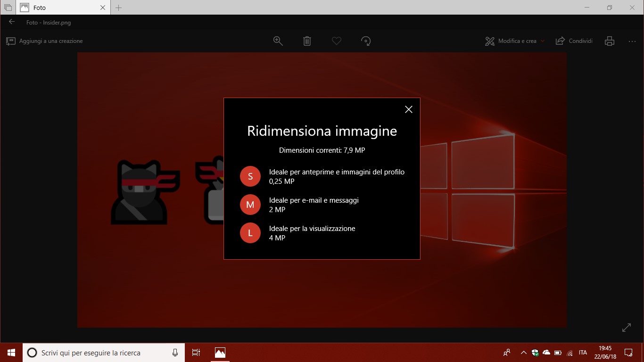Screen dimensions: 644x362
Task: Open the OneDrive cloud tray icon
Action: [546, 353]
